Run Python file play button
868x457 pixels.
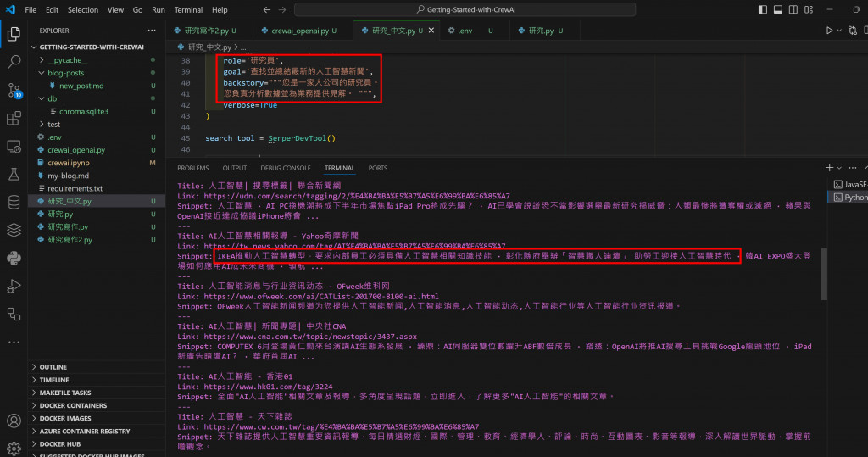[829, 31]
